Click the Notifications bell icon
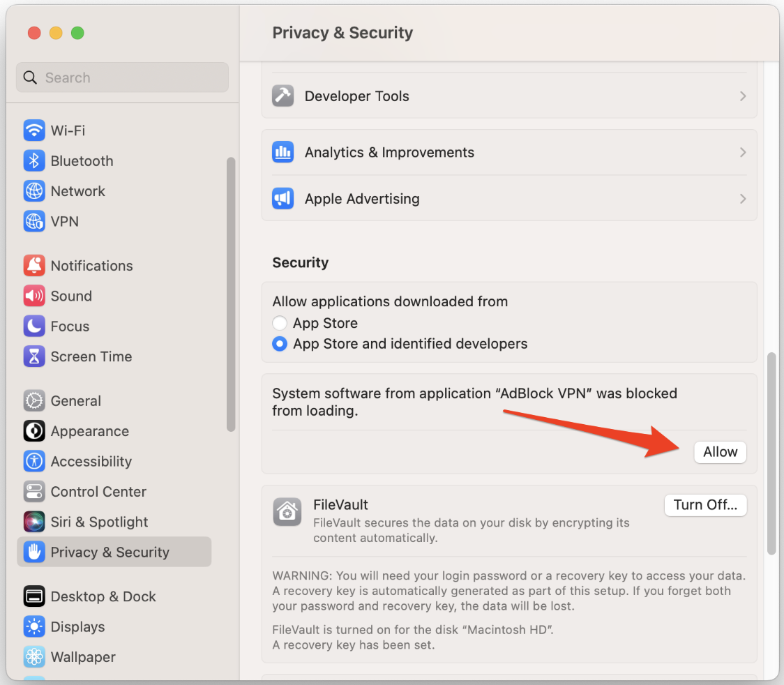784x685 pixels. pos(33,266)
